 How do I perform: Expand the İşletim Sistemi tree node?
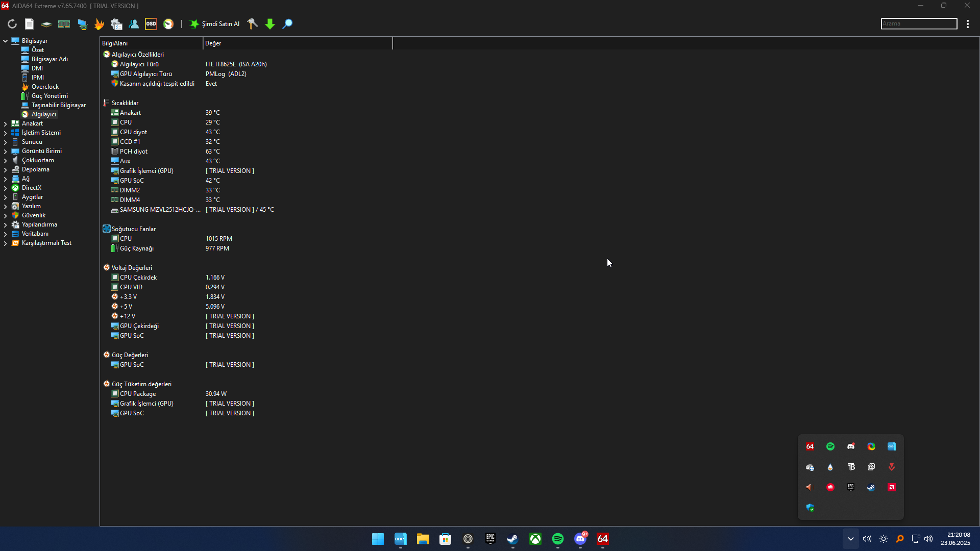click(x=6, y=133)
